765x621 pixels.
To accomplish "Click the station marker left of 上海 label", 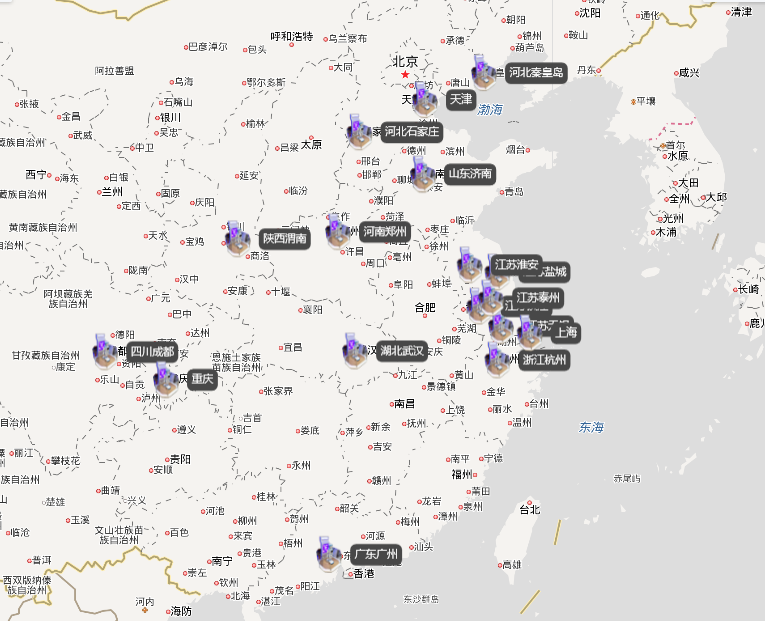I will coord(529,333).
